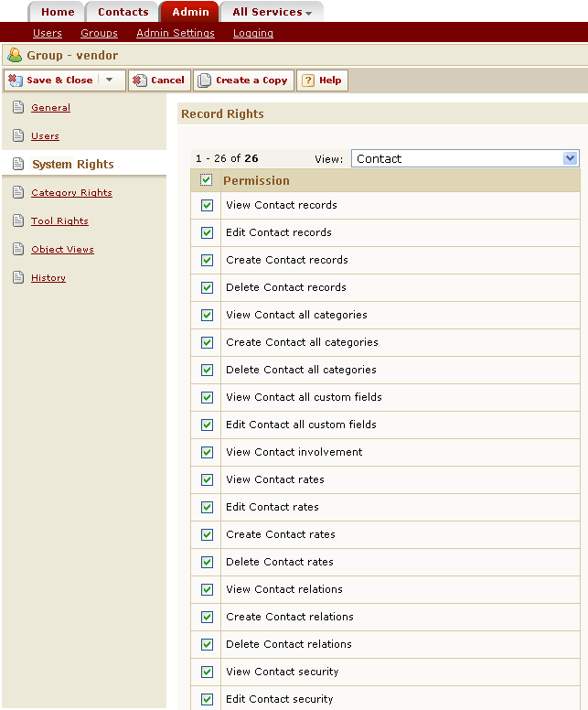The width and height of the screenshot is (588, 710).
Task: Toggle View Contact security checkbox
Action: (207, 672)
